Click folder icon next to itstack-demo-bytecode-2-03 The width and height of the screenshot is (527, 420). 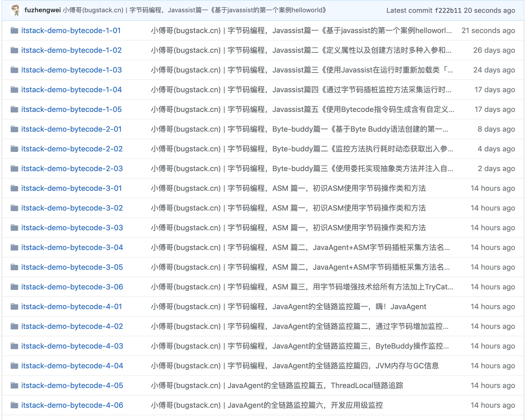point(14,169)
